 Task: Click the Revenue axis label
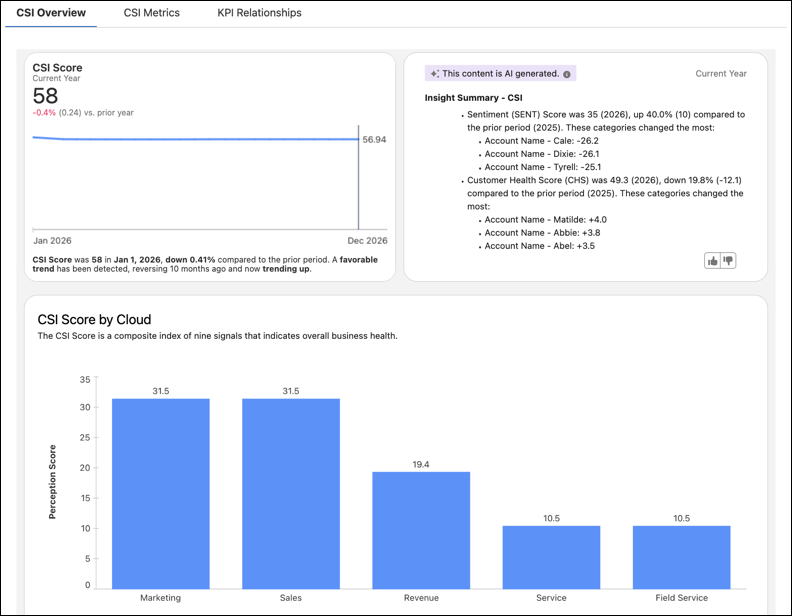[x=421, y=598]
